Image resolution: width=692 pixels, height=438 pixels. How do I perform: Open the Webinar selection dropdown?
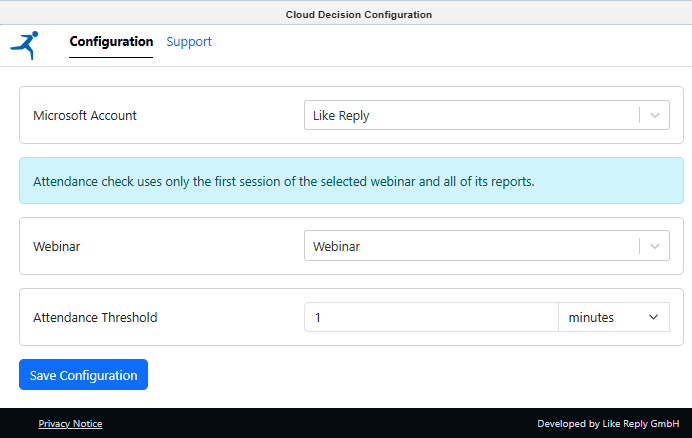pos(486,245)
